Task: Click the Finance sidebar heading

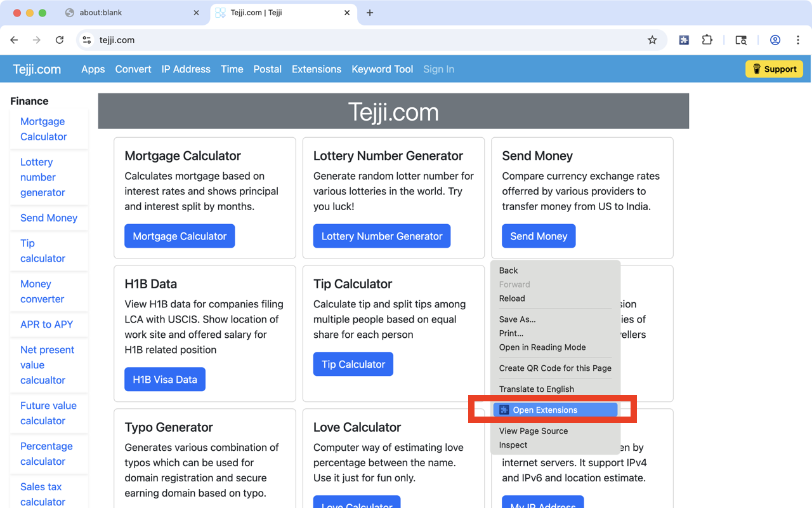Action: click(29, 101)
